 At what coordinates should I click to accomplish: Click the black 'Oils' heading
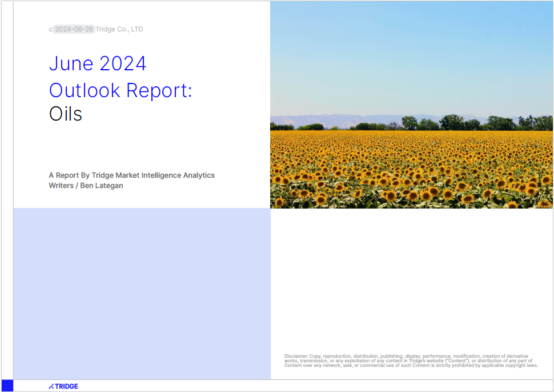(x=66, y=114)
